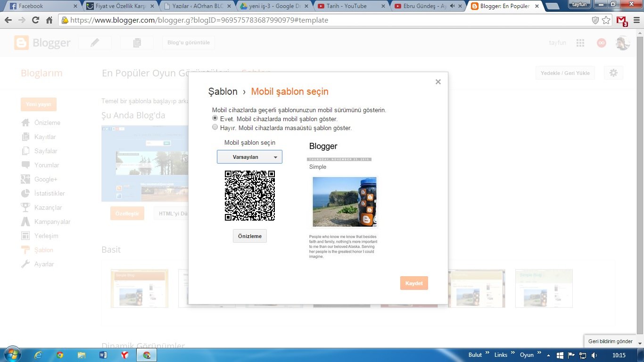Click the HTML'yi Düzenle button
This screenshot has height=362, width=644.
(x=171, y=214)
